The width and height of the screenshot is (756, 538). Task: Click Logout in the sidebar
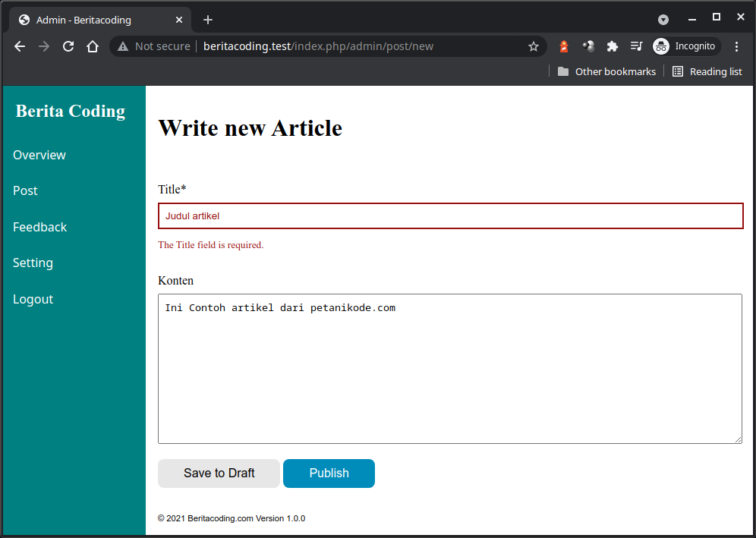pyautogui.click(x=33, y=299)
